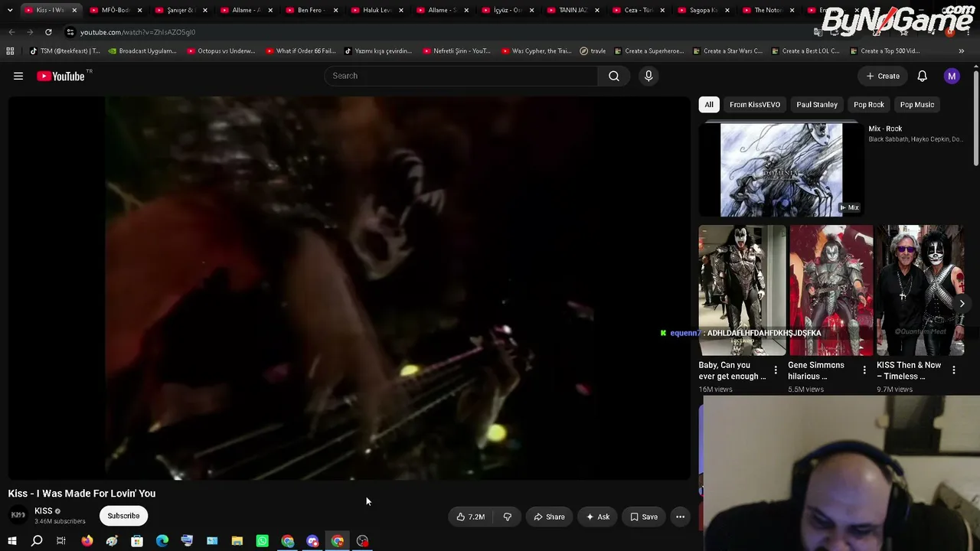Open the tab search dropdown arrow
This screenshot has width=980, height=551.
[x=10, y=10]
